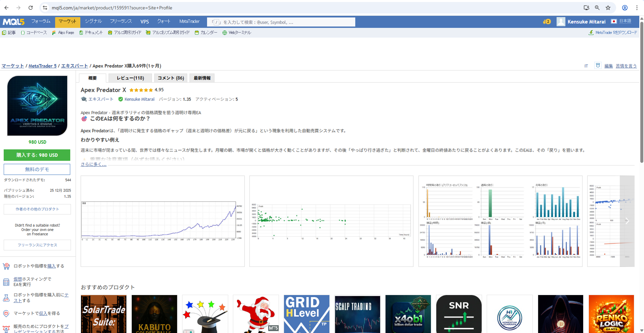Open Algo Forge link
Viewport: 644px width, 333px height.
pyautogui.click(x=63, y=33)
